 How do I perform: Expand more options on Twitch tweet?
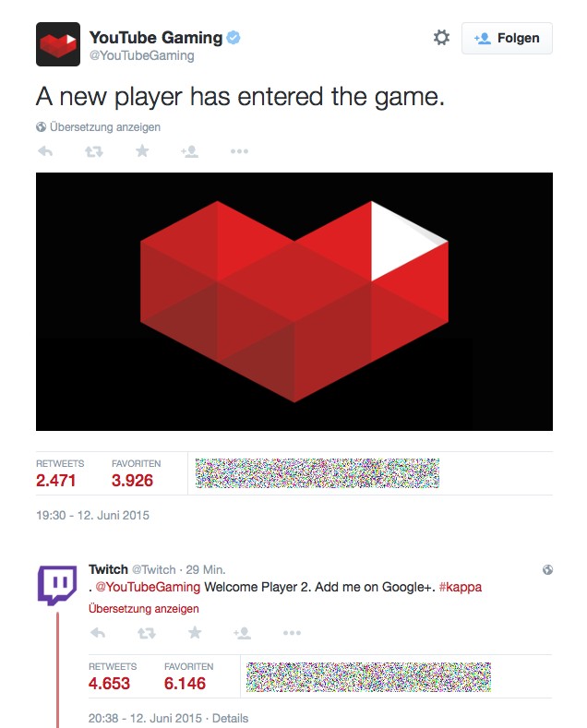[292, 633]
